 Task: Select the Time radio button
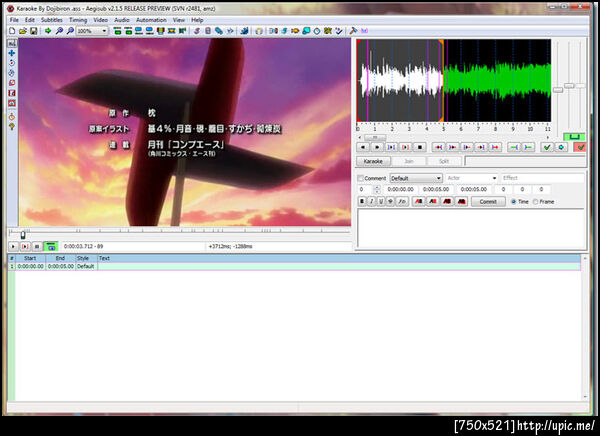[514, 202]
